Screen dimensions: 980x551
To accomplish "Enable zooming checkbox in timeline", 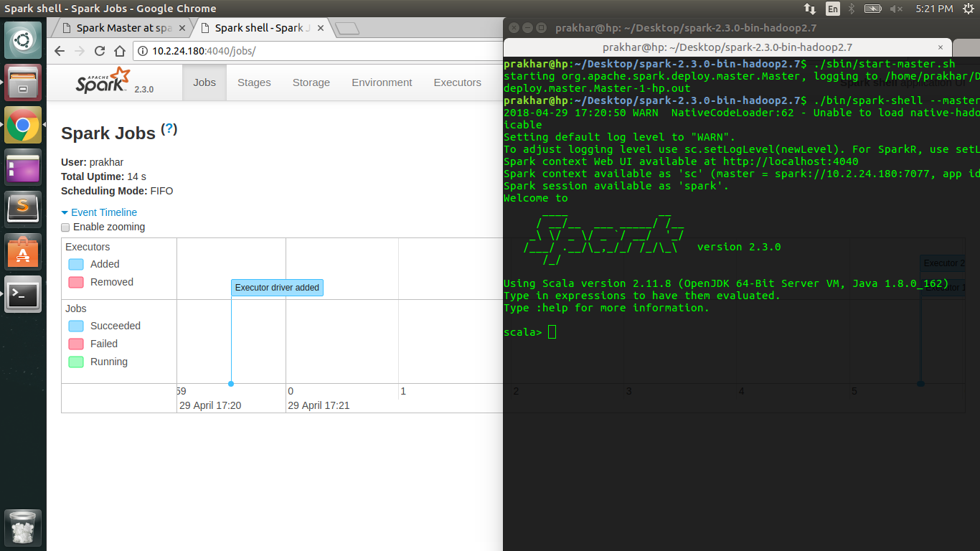I will (x=65, y=227).
